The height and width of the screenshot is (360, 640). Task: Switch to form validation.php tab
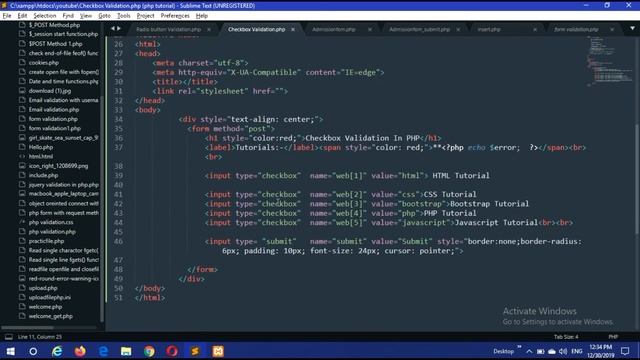576,29
